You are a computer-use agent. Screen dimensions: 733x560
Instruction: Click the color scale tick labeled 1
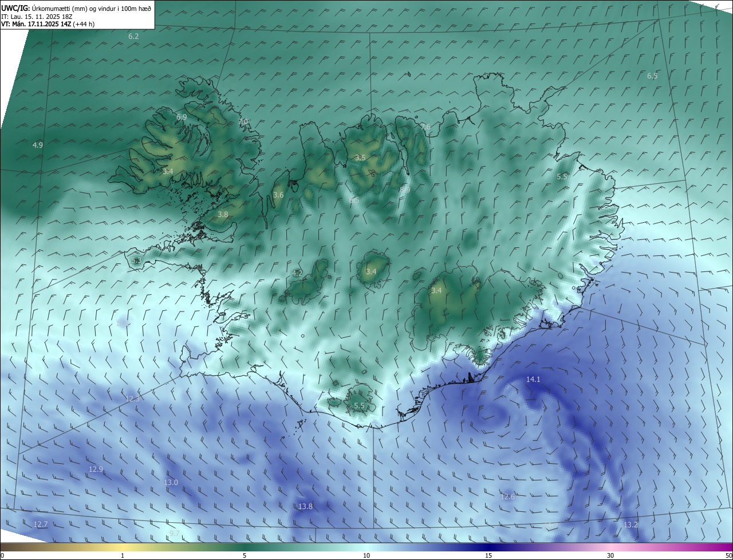coord(123,555)
